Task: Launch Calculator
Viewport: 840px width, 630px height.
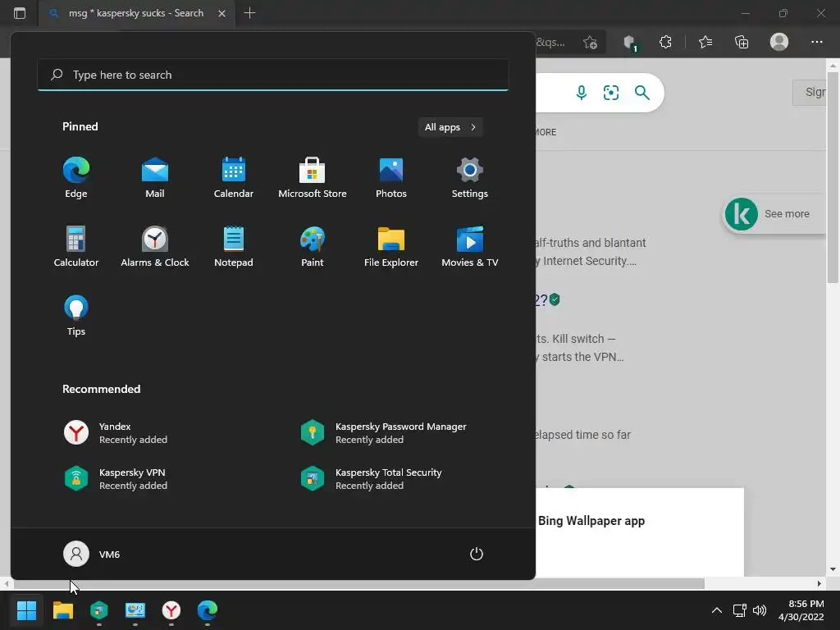Action: (76, 247)
